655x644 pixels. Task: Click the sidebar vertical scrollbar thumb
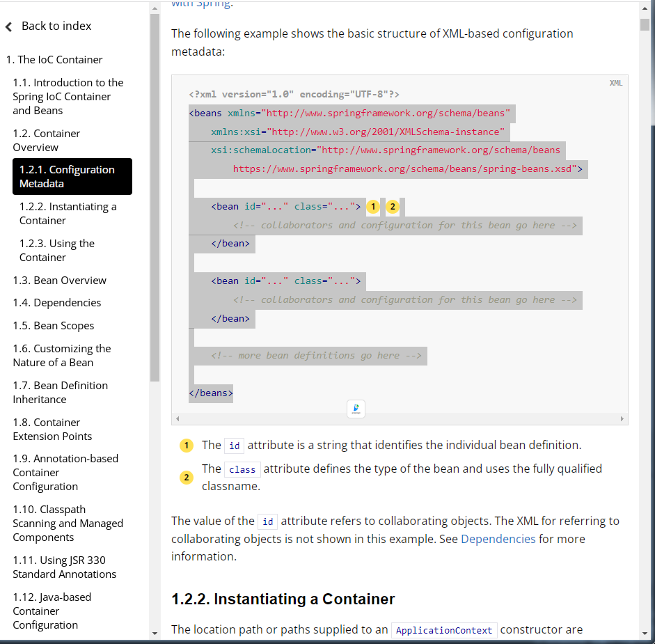coord(155,198)
